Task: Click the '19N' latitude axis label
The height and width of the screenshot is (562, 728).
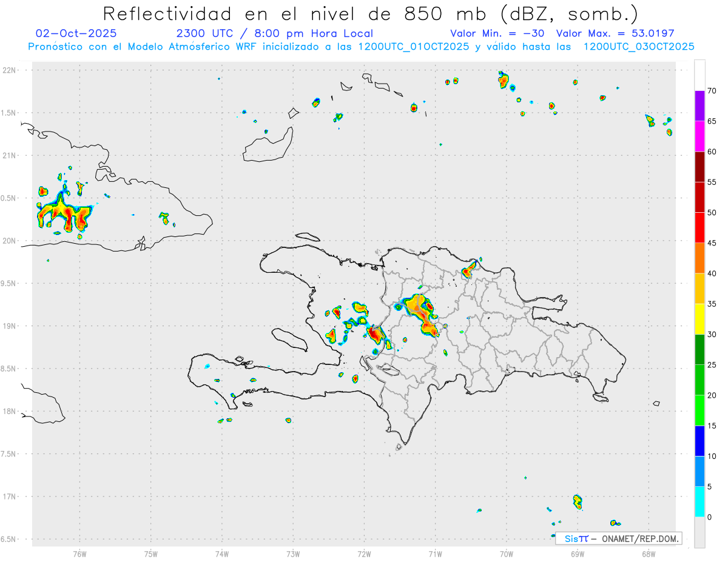Action: (10, 326)
